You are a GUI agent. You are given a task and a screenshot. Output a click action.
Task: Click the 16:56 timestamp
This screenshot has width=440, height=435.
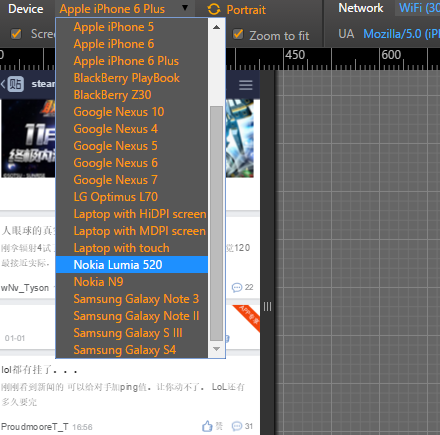click(82, 427)
